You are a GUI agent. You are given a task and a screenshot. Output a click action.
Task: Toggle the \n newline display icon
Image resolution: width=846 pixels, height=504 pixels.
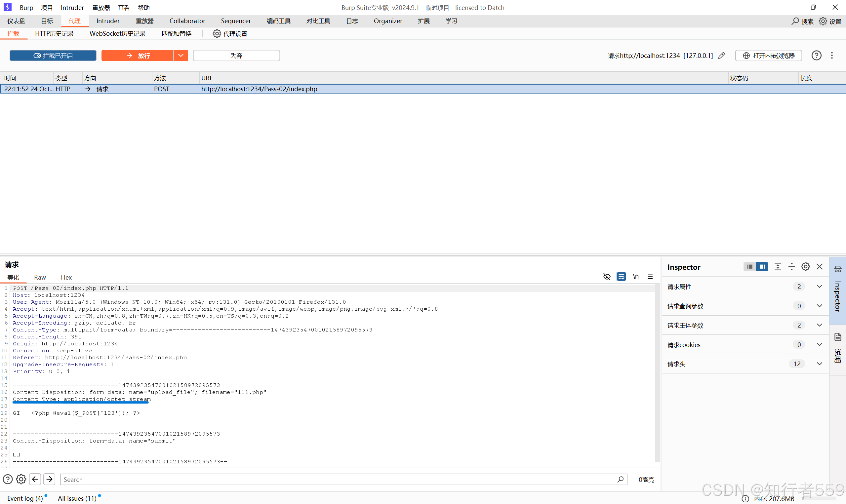point(636,276)
